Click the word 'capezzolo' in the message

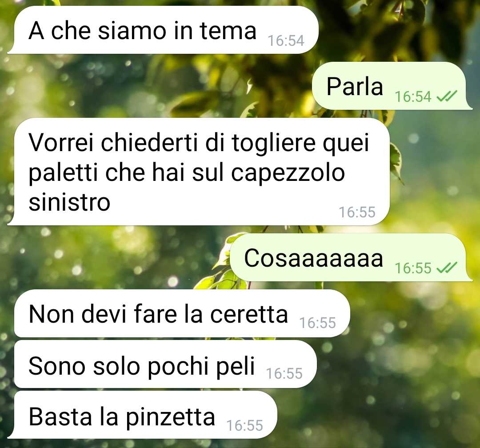(x=288, y=174)
